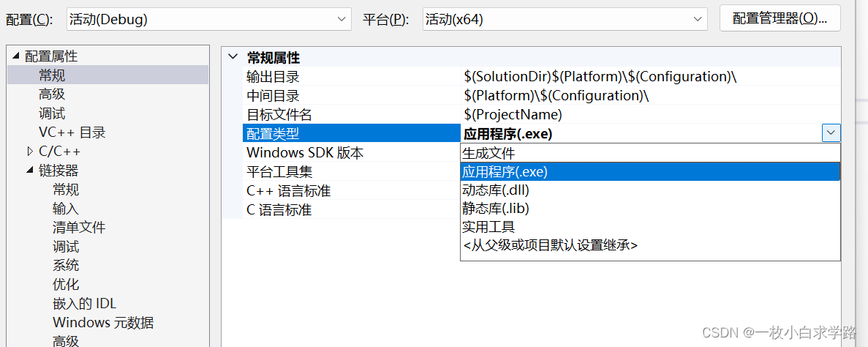The height and width of the screenshot is (347, 868).
Task: Click the 配置管理器 button
Action: [780, 18]
